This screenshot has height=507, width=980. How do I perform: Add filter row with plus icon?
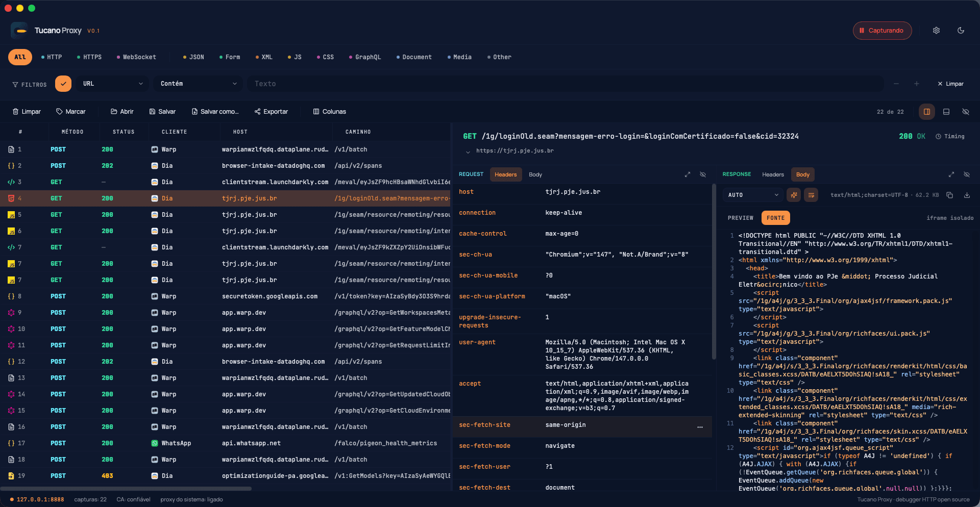pyautogui.click(x=917, y=84)
